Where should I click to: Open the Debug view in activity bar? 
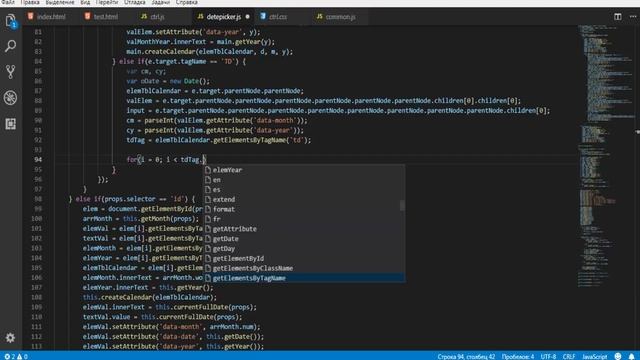pos(11,98)
